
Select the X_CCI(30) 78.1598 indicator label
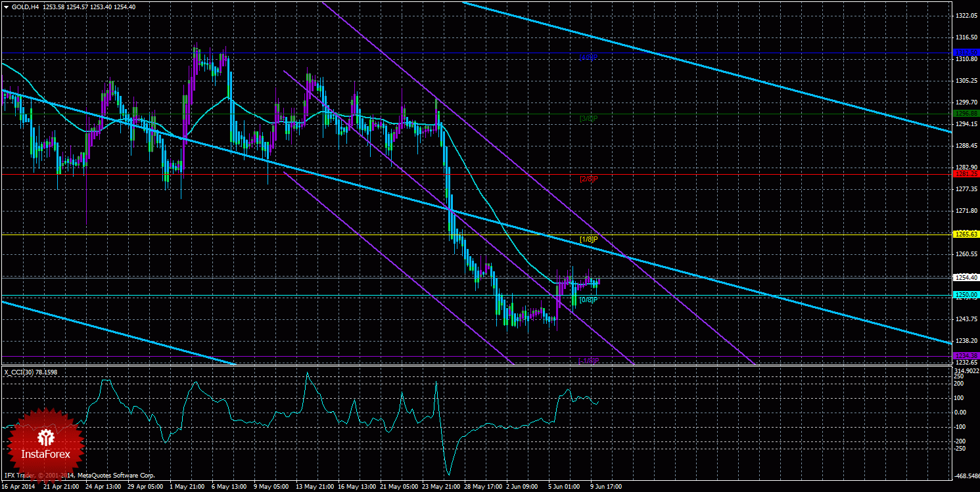(31, 372)
